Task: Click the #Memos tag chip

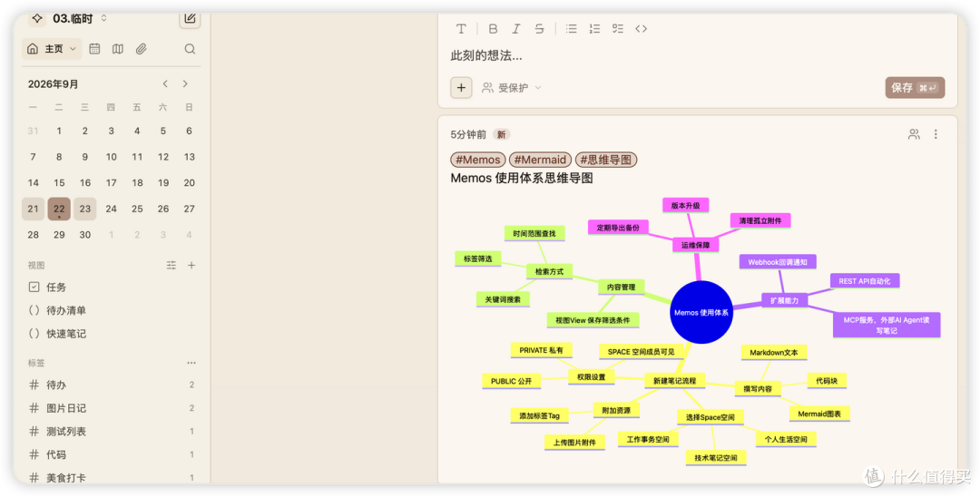Action: tap(478, 160)
